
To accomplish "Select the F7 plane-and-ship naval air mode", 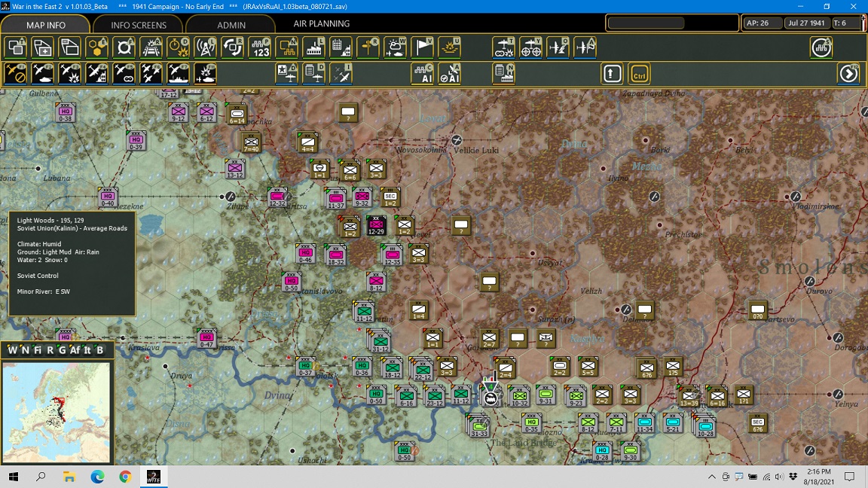I will tap(179, 74).
